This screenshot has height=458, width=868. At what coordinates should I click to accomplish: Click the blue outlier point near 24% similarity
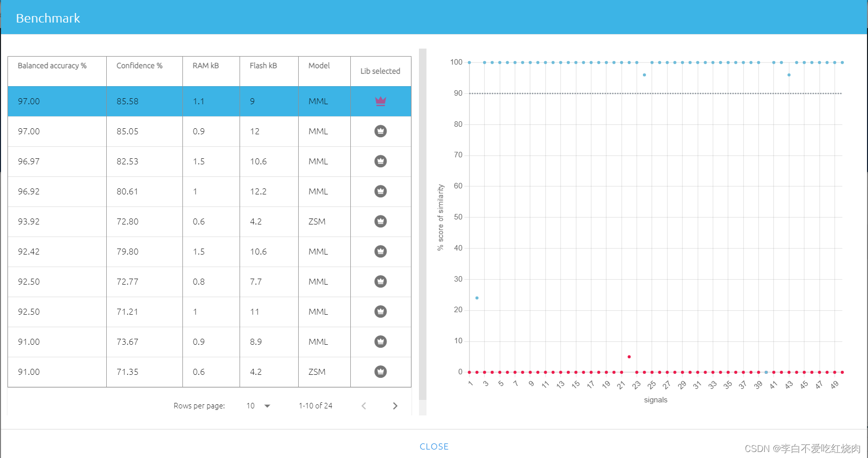click(x=477, y=298)
